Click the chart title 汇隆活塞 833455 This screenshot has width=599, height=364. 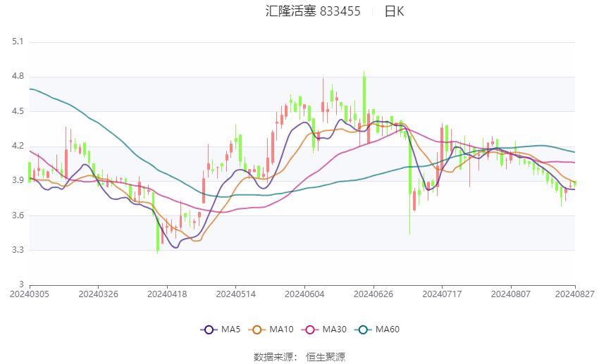(313, 11)
